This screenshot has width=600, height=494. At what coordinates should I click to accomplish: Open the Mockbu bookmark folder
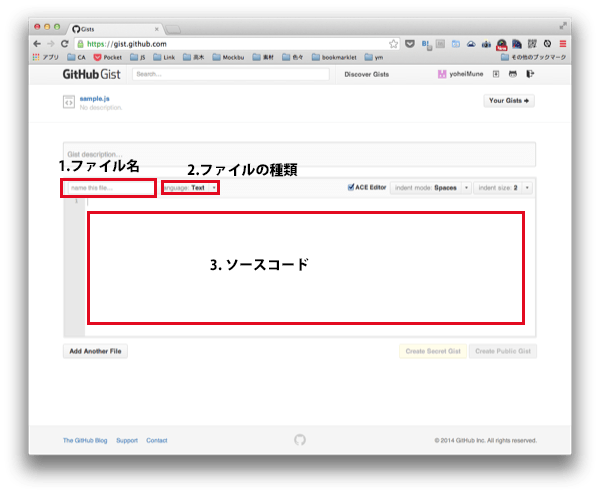(x=228, y=57)
